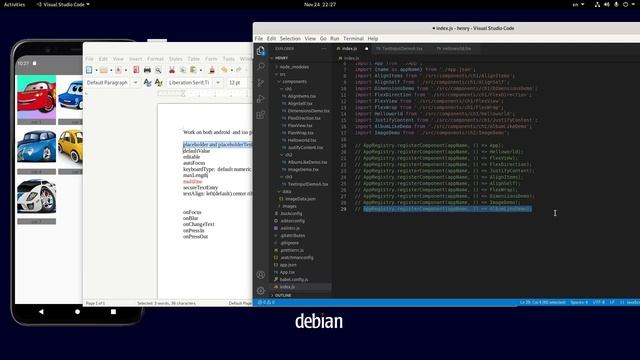The height and width of the screenshot is (360, 640).
Task: Open the Explorer view in the VS Code activity bar
Action: pos(261,51)
